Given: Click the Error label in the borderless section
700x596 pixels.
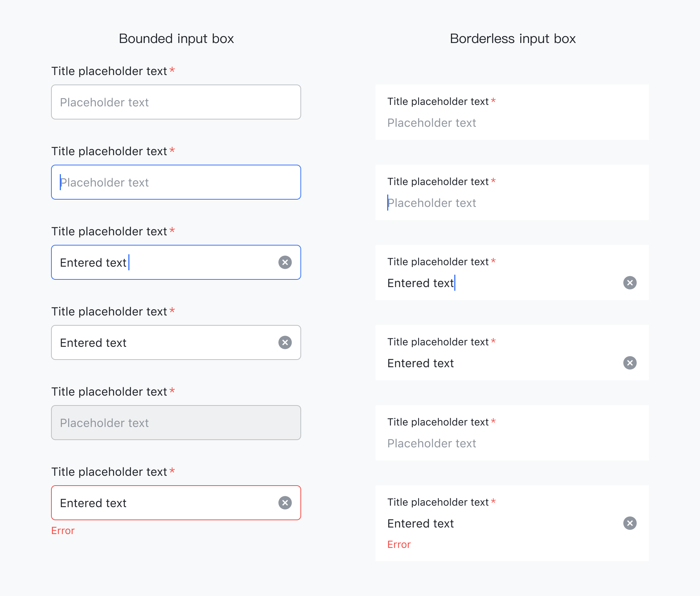Looking at the screenshot, I should pyautogui.click(x=399, y=544).
